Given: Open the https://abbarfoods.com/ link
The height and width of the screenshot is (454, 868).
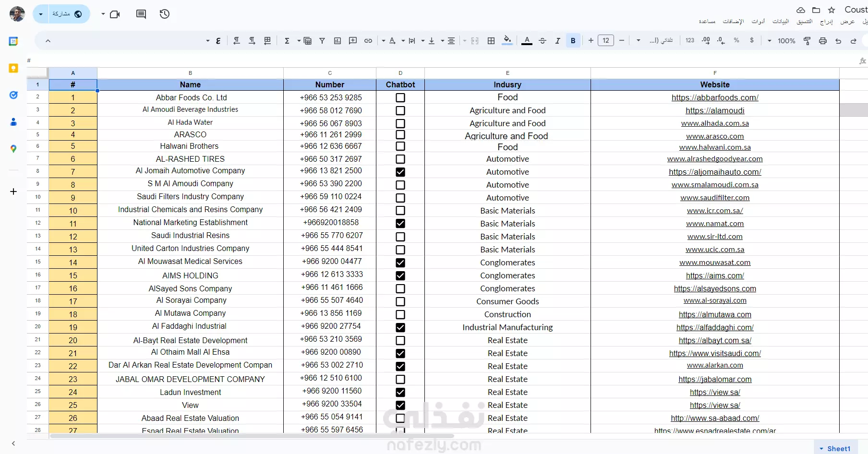Looking at the screenshot, I should coord(715,97).
